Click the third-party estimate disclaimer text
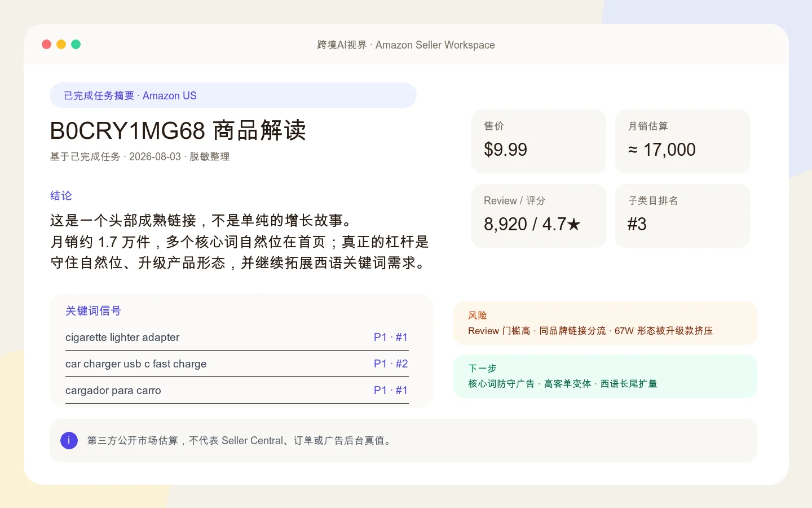812x508 pixels. point(241,440)
